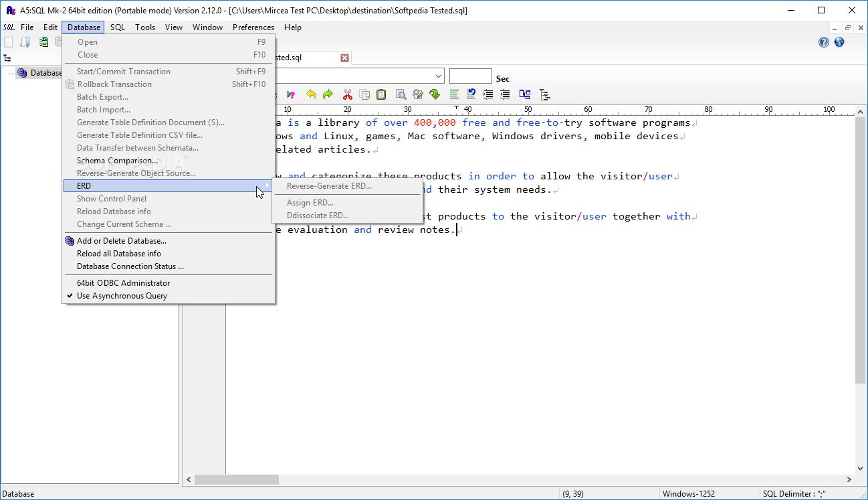Open the Help menu
Image resolution: width=868 pixels, height=500 pixels.
(293, 27)
